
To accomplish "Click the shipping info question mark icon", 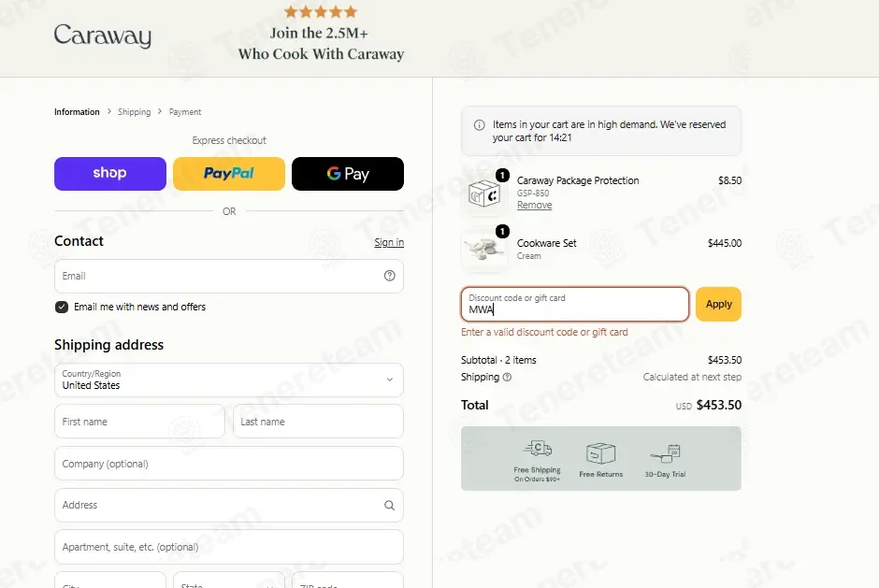I will pyautogui.click(x=508, y=378).
